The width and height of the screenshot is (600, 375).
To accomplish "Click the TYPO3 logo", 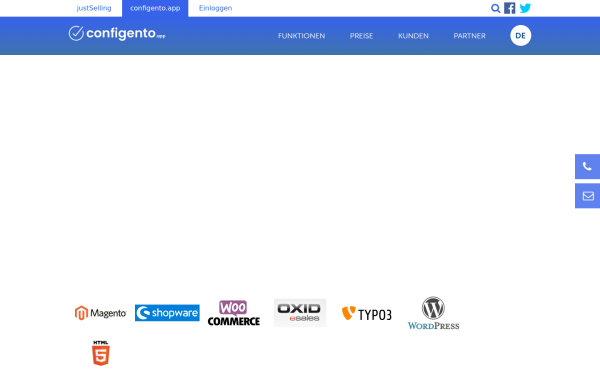I will tap(367, 314).
